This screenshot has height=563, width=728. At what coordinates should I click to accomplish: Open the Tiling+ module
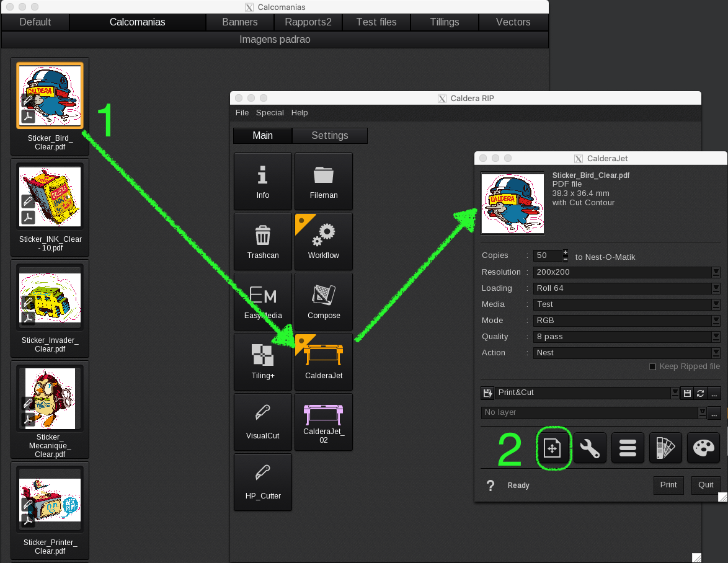pos(262,361)
